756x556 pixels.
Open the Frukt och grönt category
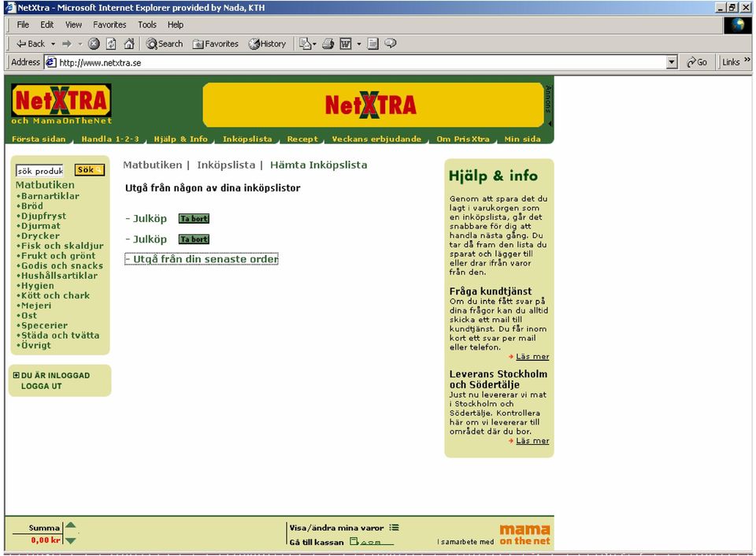57,256
